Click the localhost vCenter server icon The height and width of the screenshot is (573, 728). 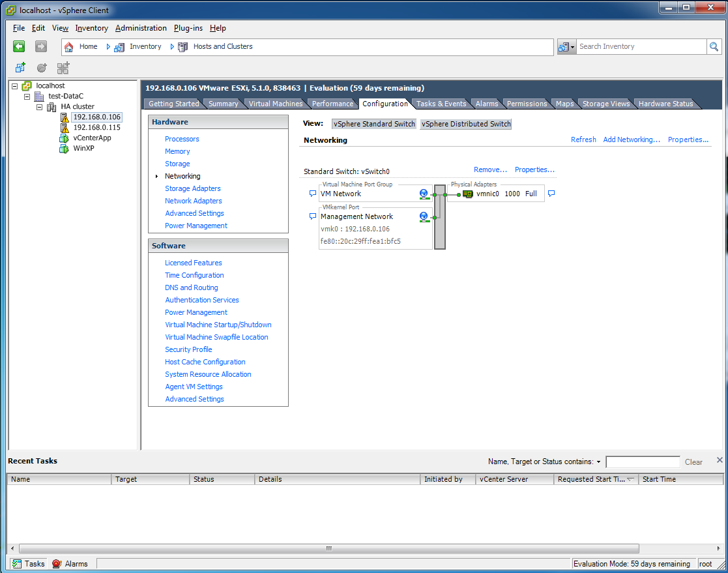pos(27,86)
